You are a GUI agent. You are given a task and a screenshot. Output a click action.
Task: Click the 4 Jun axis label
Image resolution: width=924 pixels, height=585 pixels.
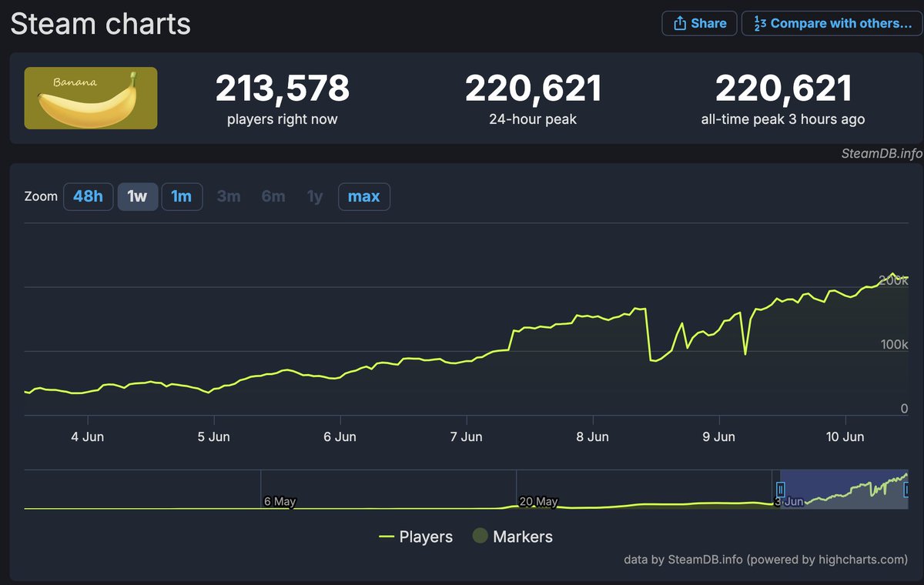(x=88, y=436)
